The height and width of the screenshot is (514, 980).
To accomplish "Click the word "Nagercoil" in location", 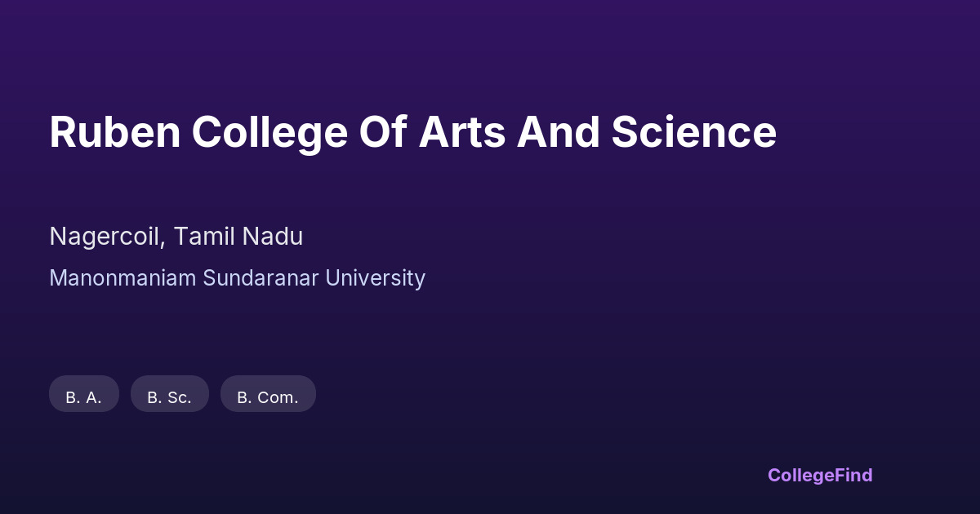I will [x=107, y=237].
